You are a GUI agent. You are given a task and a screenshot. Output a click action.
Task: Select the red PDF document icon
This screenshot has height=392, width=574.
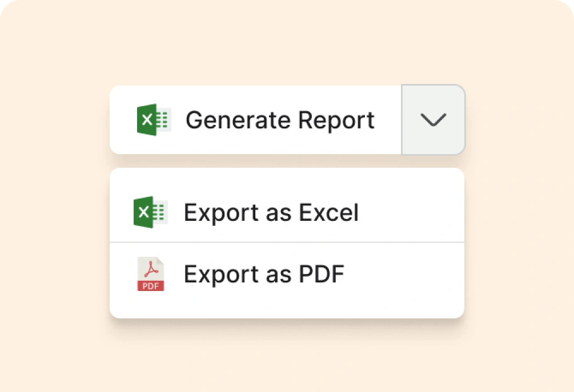click(x=151, y=274)
